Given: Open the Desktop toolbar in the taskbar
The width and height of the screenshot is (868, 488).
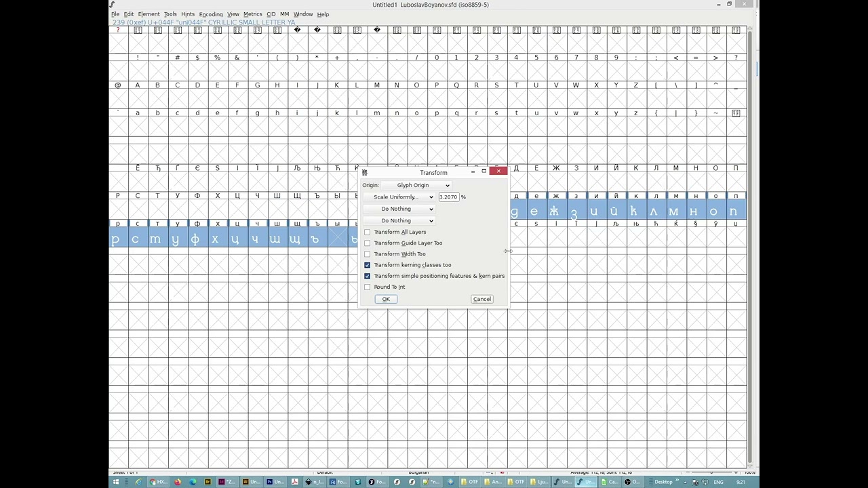Looking at the screenshot, I should tap(663, 482).
